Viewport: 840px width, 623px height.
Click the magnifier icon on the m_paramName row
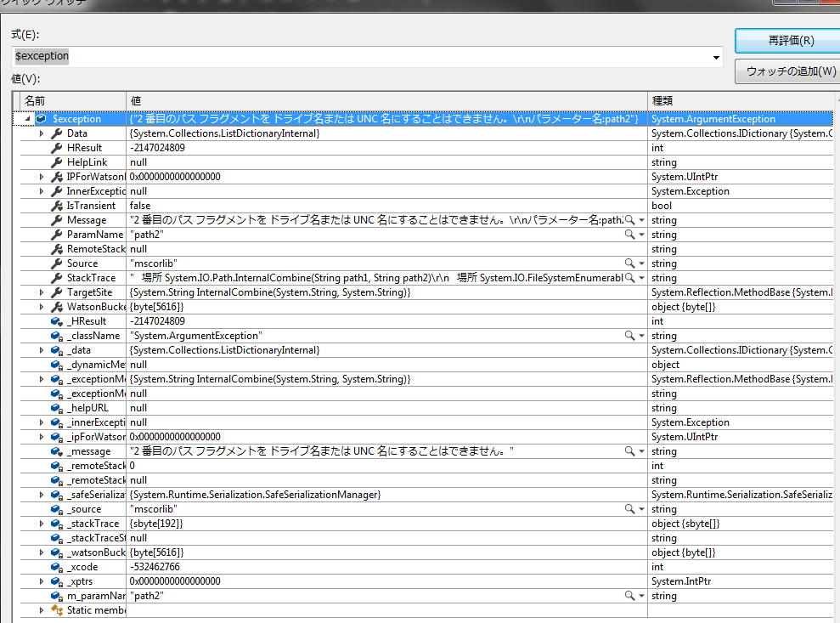(629, 596)
